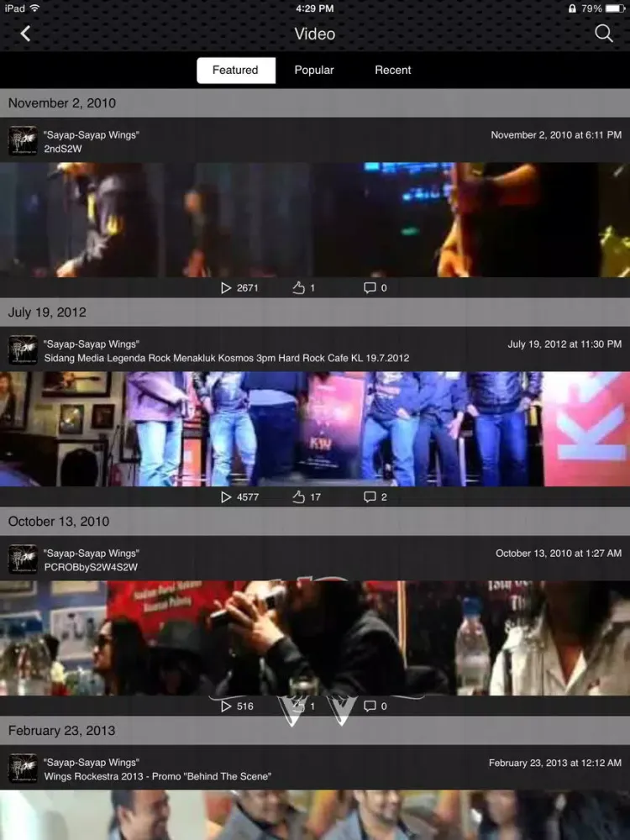Open the search magnifier icon

[604, 34]
